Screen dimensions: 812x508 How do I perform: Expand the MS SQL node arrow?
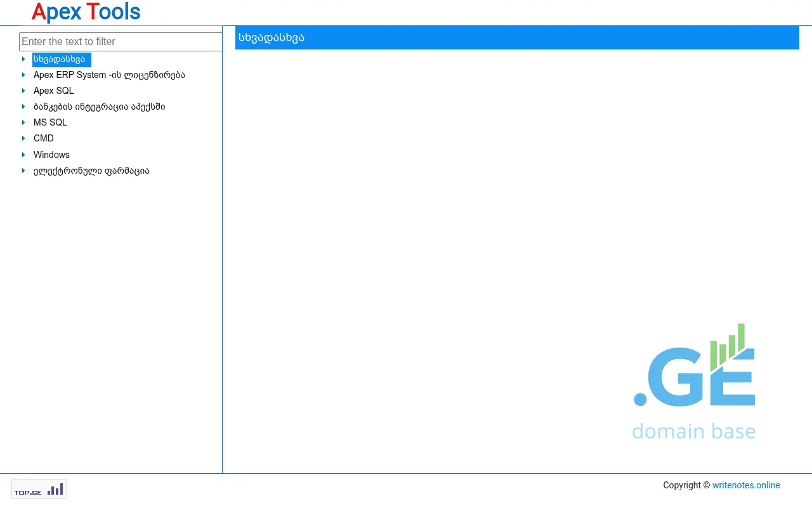[23, 122]
